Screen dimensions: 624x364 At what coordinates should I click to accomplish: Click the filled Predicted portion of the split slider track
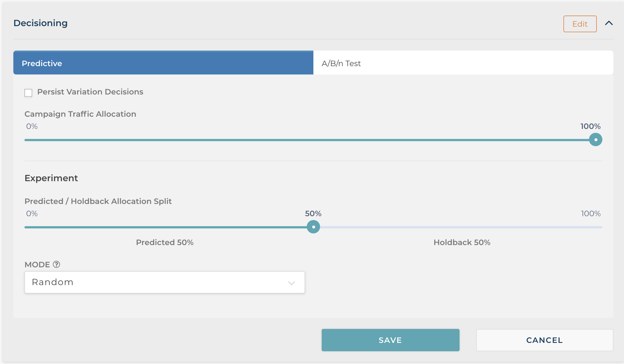(x=167, y=227)
